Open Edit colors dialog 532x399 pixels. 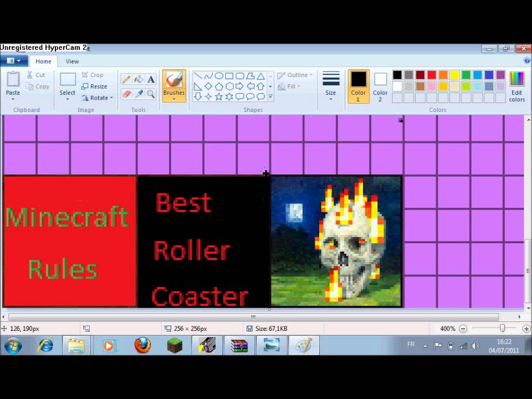point(516,86)
